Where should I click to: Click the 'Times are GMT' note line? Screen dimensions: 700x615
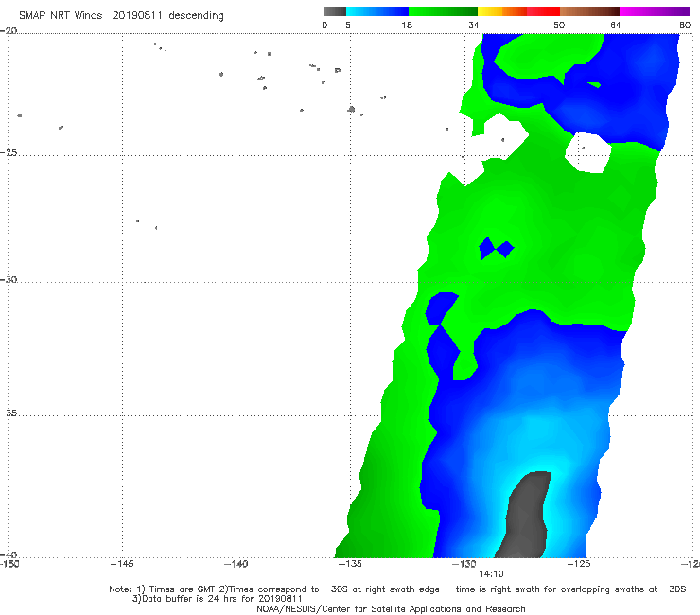397,589
